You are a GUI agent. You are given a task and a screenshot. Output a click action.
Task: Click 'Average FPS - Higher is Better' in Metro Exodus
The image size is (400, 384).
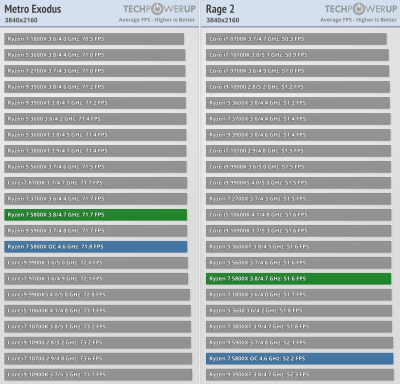[x=157, y=20]
